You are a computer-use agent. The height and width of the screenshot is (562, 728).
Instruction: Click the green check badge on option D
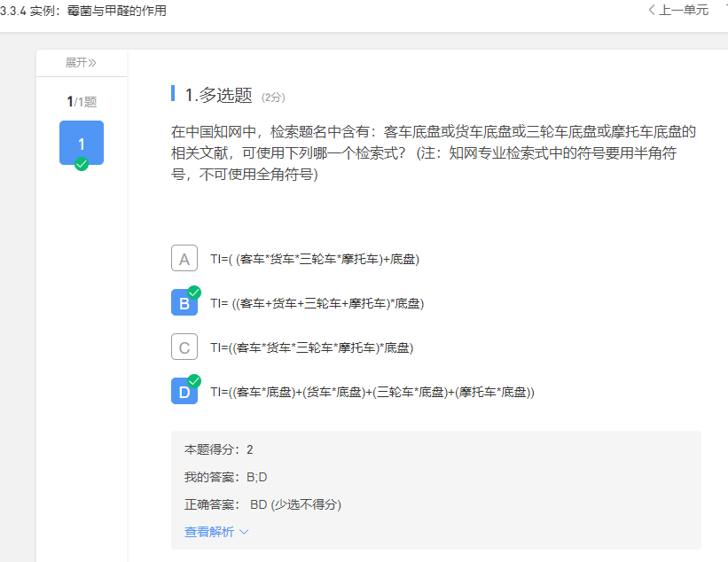pyautogui.click(x=193, y=379)
